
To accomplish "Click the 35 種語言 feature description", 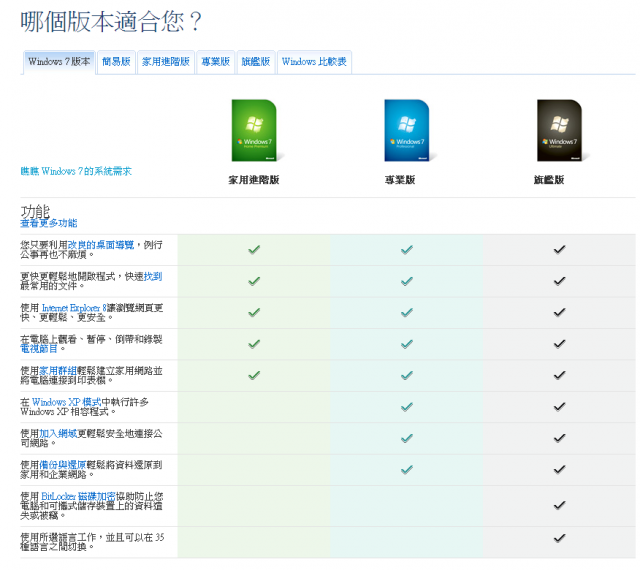I will [x=92, y=542].
